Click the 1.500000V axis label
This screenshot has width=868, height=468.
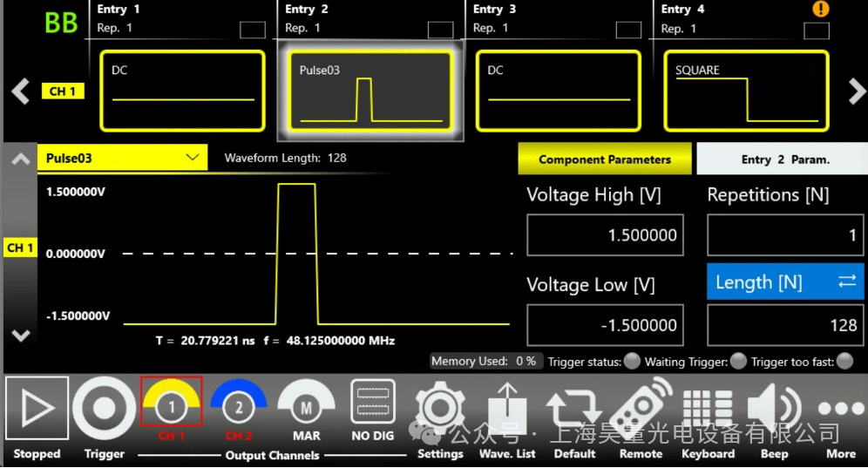pos(75,192)
